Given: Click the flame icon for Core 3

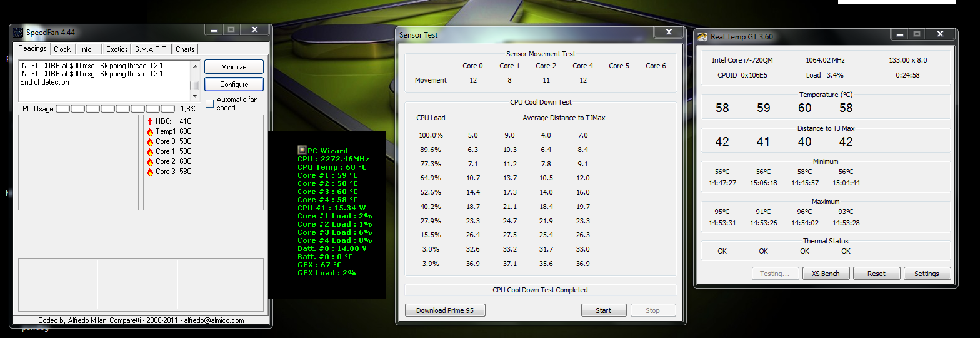Looking at the screenshot, I should click(x=150, y=172).
